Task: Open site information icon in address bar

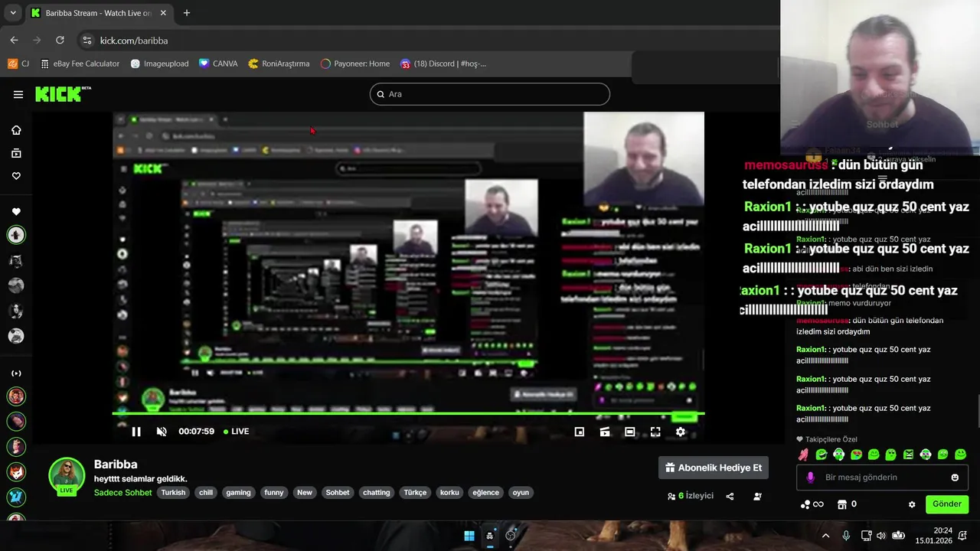Action: 87,41
